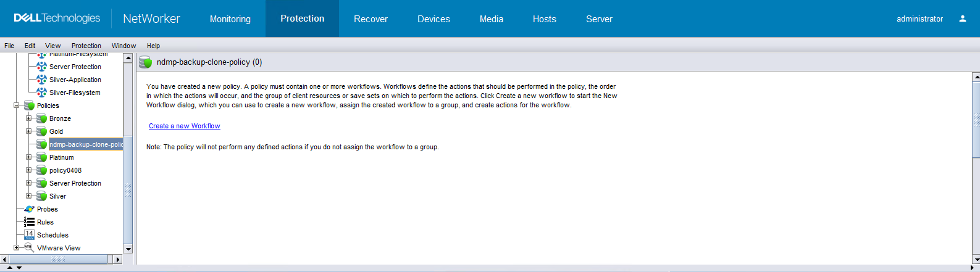This screenshot has width=980, height=272.
Task: Click the Server Protection policy icon
Action: tap(41, 183)
